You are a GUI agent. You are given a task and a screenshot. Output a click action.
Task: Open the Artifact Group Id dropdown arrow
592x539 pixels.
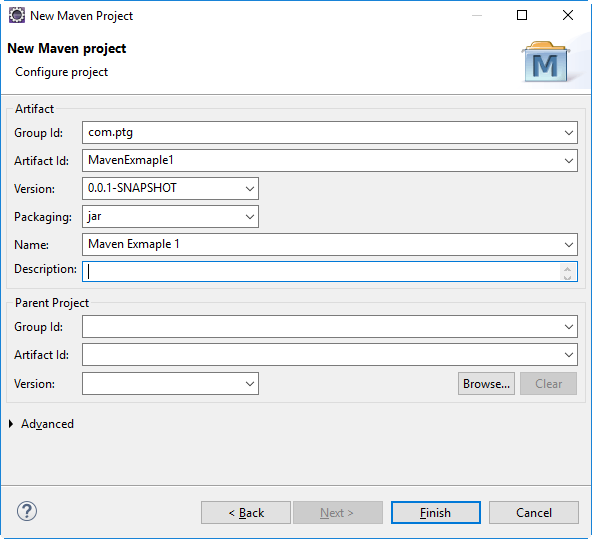(569, 132)
